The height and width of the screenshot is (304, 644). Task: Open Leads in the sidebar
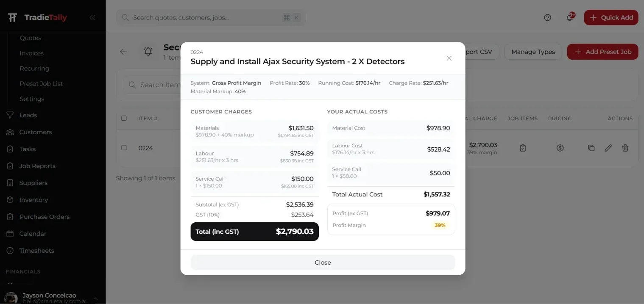28,115
